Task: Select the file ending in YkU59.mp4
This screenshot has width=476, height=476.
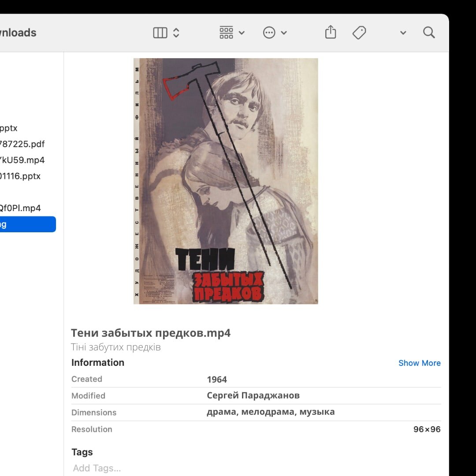Action: pyautogui.click(x=22, y=160)
